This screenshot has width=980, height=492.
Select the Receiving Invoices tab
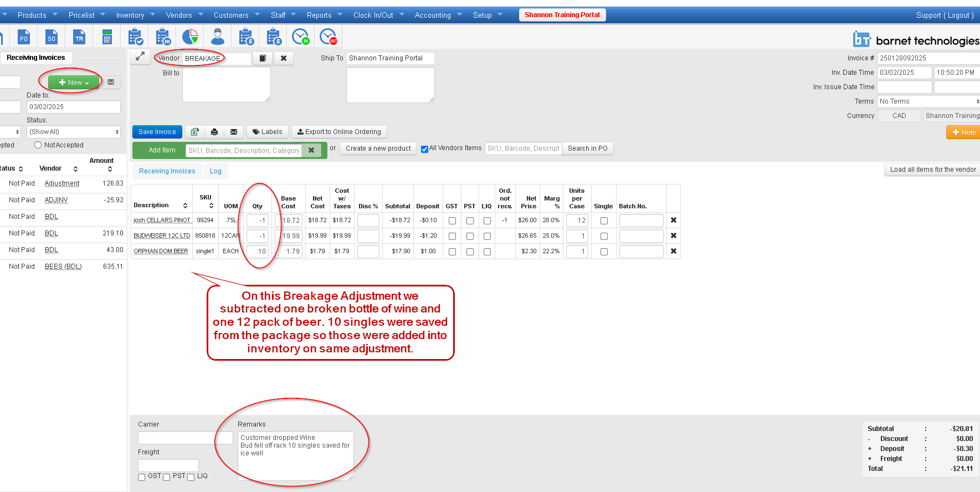[x=167, y=171]
